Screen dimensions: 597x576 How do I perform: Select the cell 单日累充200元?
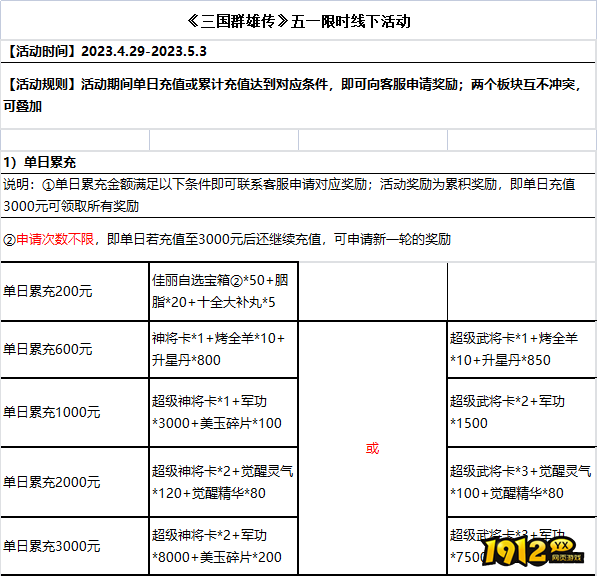[x=75, y=291]
